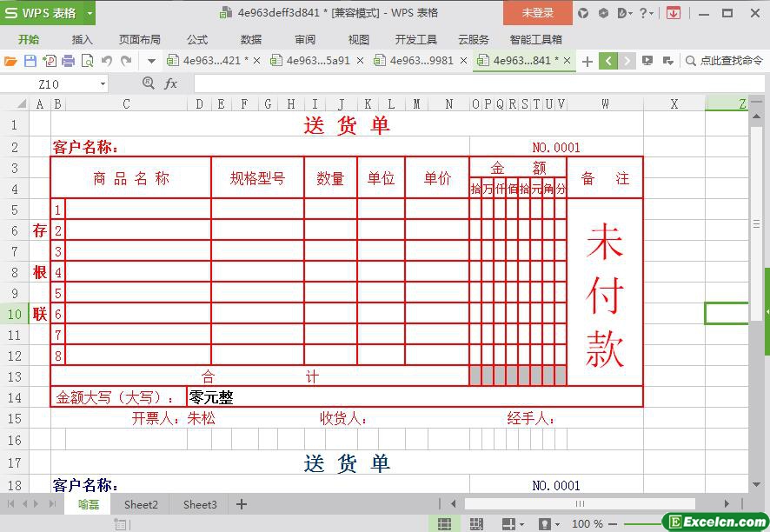The image size is (770, 532).
Task: Expand the Name Box dropdown arrow
Action: pos(103,83)
